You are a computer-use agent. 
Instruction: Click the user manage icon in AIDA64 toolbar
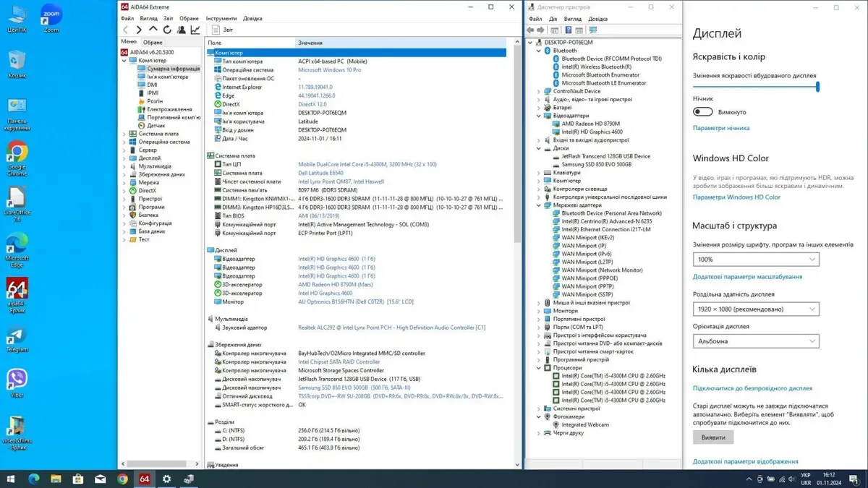tap(182, 30)
